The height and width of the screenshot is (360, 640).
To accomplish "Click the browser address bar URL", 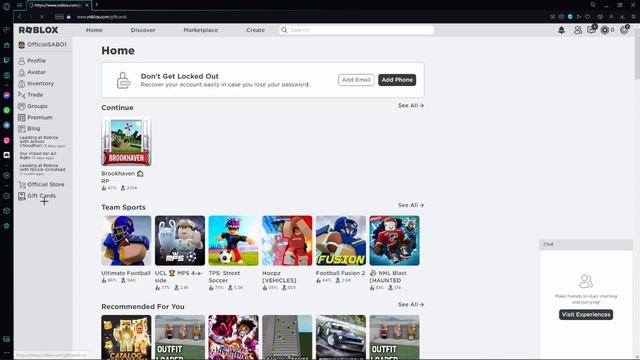I will [102, 17].
